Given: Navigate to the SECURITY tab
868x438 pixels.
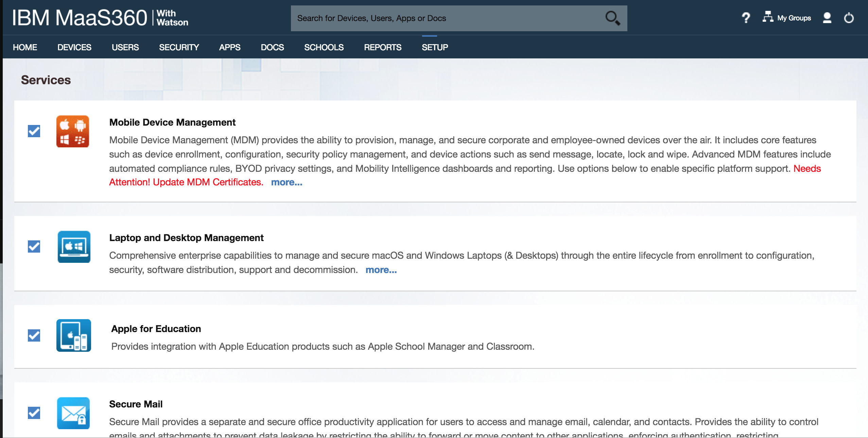Looking at the screenshot, I should click(179, 47).
